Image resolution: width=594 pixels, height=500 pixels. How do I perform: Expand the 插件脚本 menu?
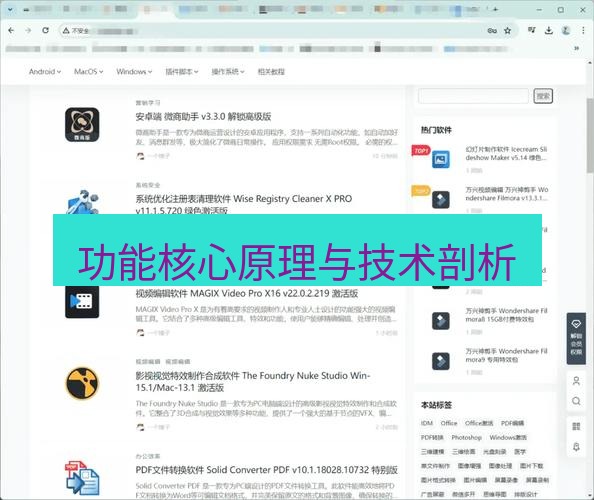pos(182,72)
